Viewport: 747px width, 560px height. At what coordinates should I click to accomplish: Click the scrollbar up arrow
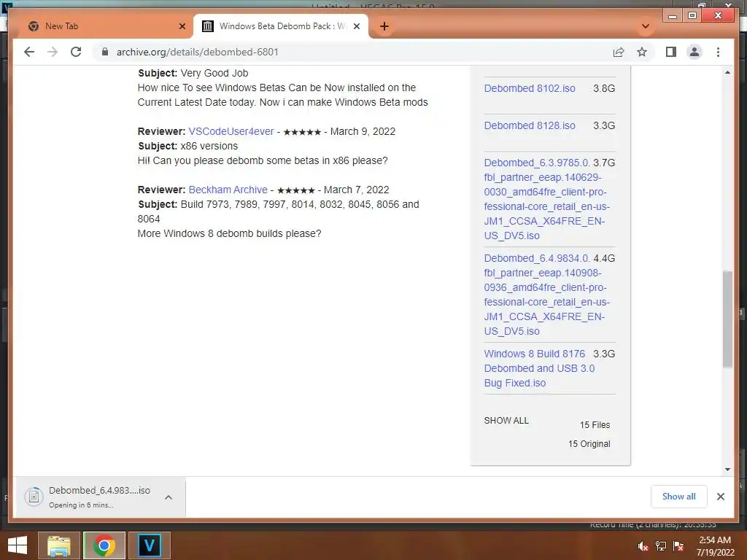(x=727, y=72)
